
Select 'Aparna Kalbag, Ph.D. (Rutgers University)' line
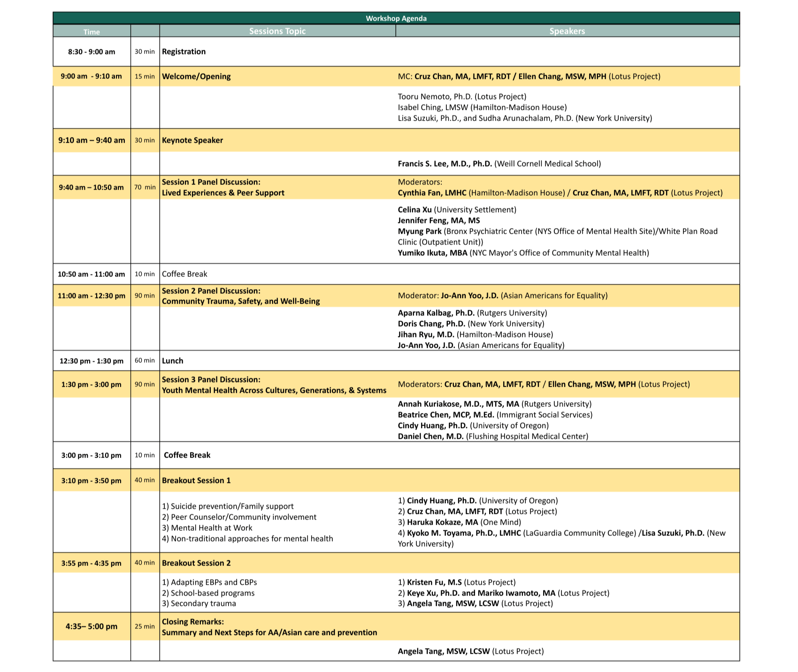[472, 313]
